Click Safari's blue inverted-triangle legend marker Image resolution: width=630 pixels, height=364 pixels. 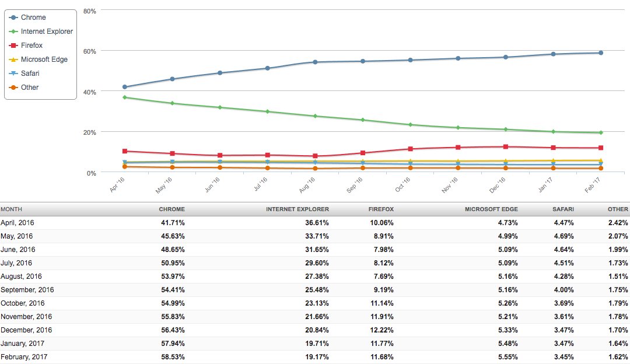tap(14, 73)
